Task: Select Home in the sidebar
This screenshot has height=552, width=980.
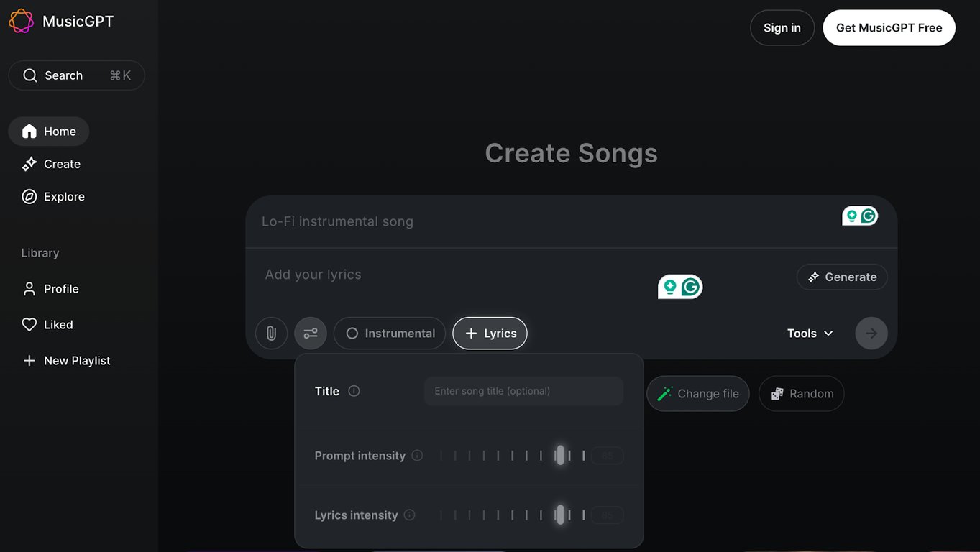Action: (48, 131)
